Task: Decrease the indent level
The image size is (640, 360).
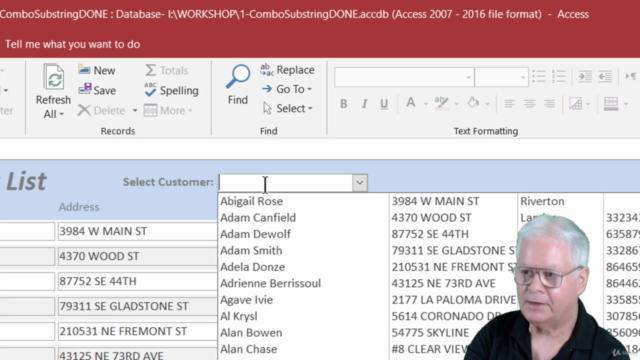Action: point(605,76)
